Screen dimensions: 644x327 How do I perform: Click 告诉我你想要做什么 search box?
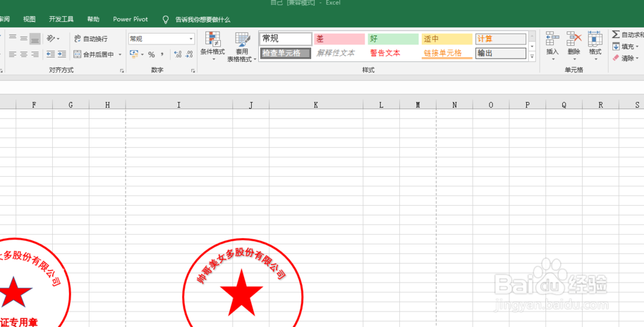[x=202, y=19]
